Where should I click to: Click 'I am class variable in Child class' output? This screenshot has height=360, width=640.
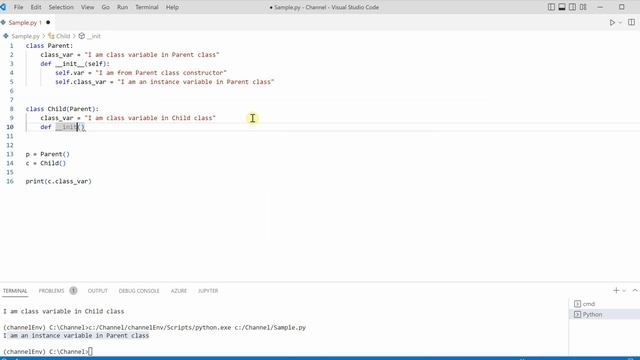[63, 311]
